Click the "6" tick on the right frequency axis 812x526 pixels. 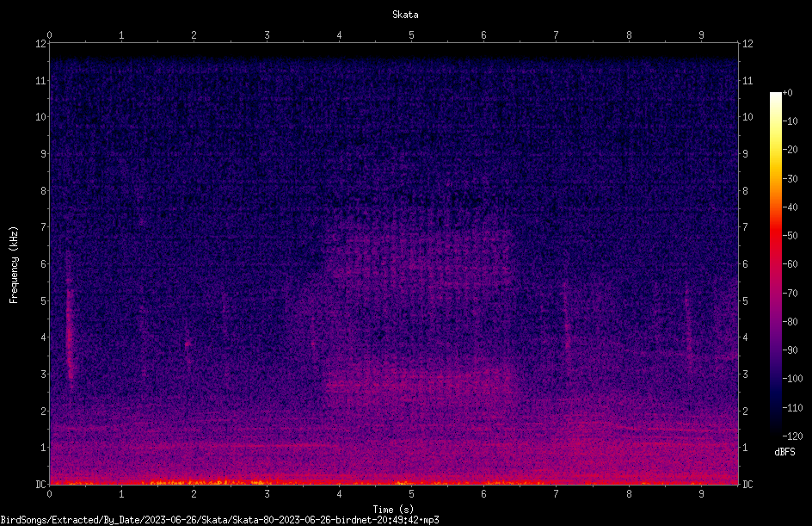click(x=745, y=263)
